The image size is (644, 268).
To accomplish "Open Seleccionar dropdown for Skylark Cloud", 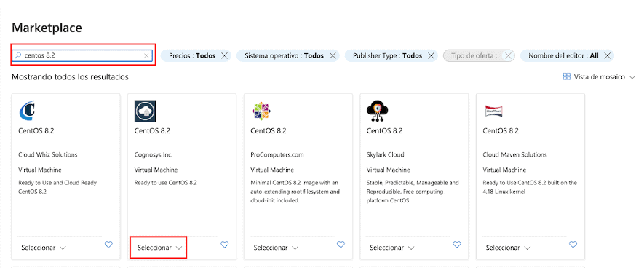I will pyautogui.click(x=392, y=248).
